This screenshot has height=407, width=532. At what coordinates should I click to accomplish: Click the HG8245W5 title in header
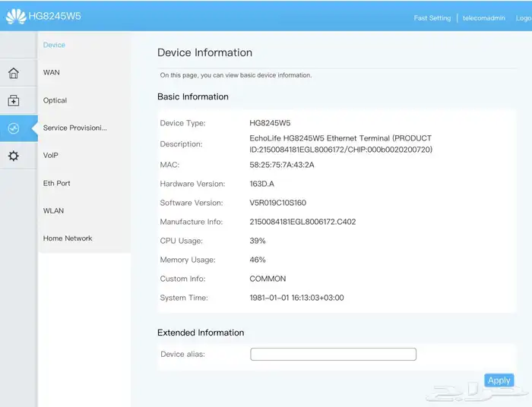55,17
